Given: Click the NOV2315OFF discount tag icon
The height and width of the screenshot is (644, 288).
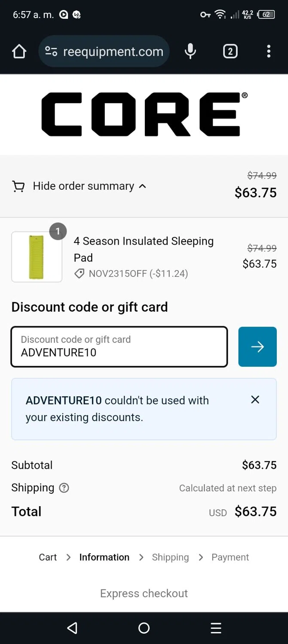Looking at the screenshot, I should pos(79,273).
